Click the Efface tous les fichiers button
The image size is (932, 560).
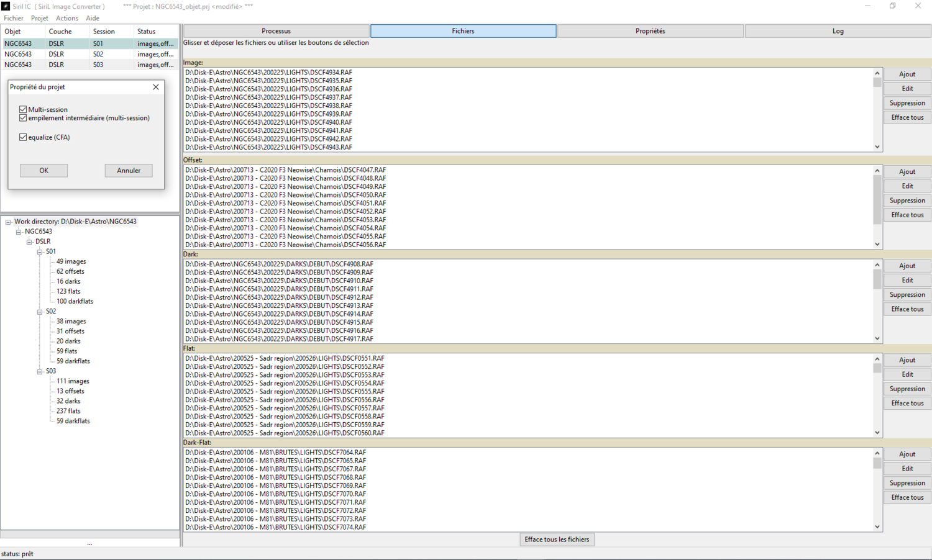[557, 540]
